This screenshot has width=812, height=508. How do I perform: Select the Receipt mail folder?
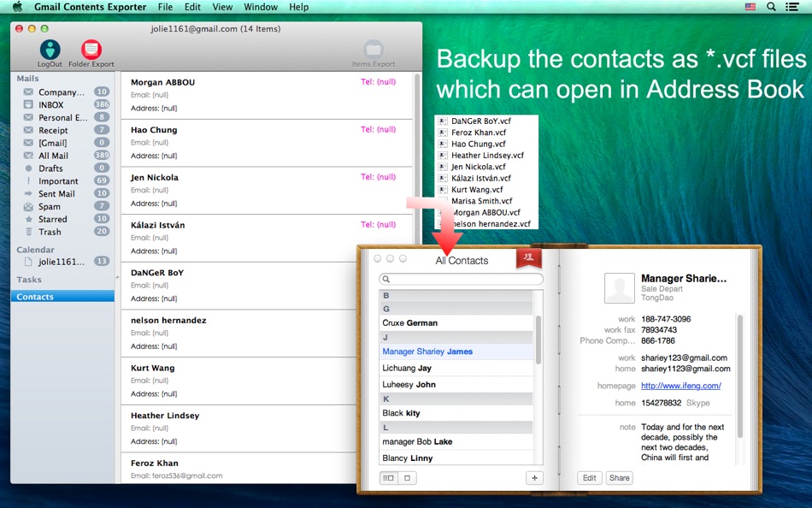tap(62, 130)
